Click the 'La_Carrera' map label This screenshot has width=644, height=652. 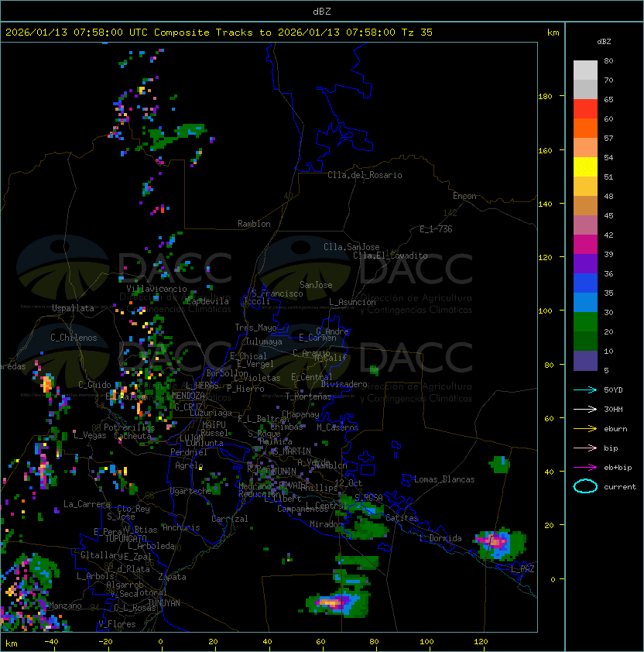click(87, 504)
